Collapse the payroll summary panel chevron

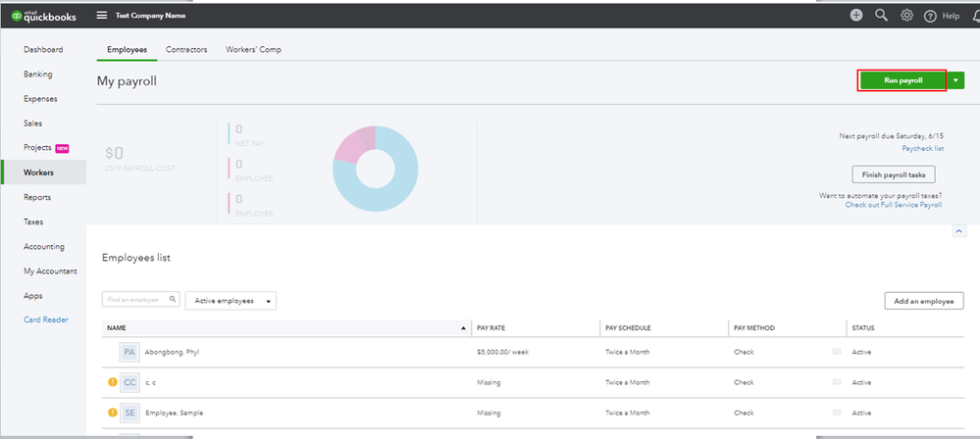click(x=958, y=231)
